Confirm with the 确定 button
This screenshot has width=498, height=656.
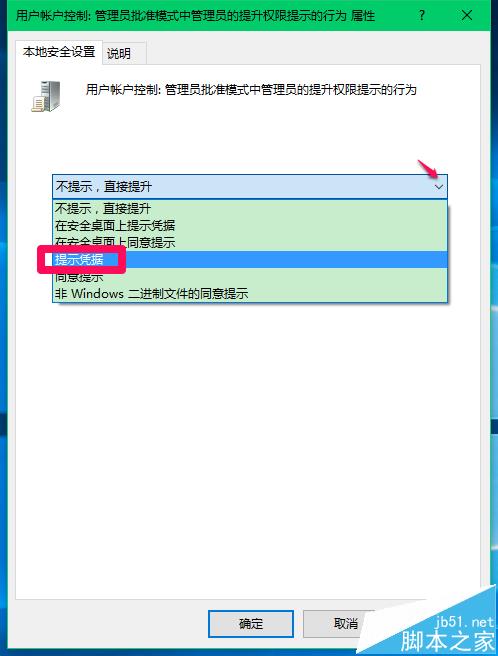[251, 624]
